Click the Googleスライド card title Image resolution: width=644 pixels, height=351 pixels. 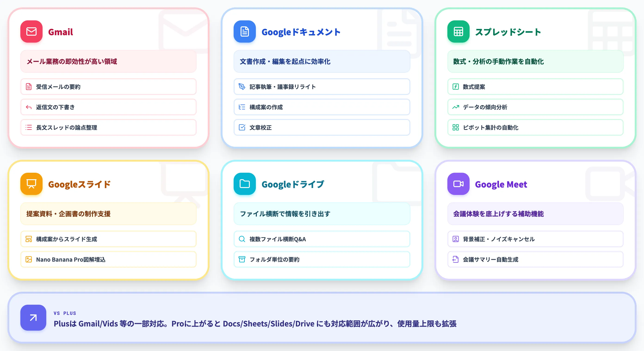click(79, 184)
